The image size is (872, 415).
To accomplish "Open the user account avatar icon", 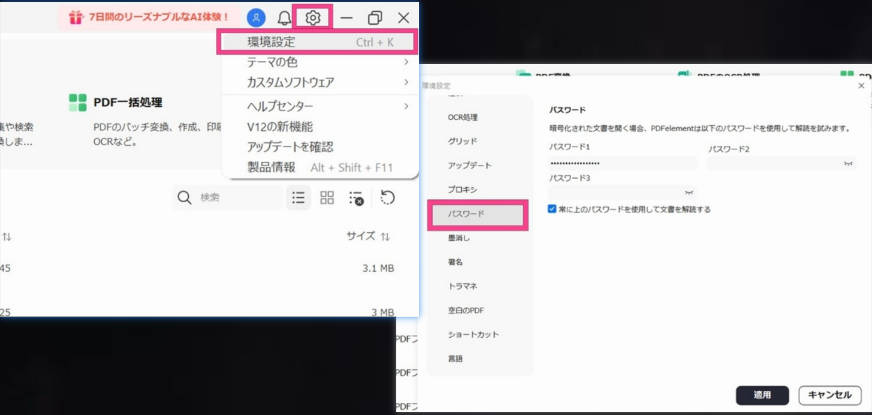I will pyautogui.click(x=256, y=18).
